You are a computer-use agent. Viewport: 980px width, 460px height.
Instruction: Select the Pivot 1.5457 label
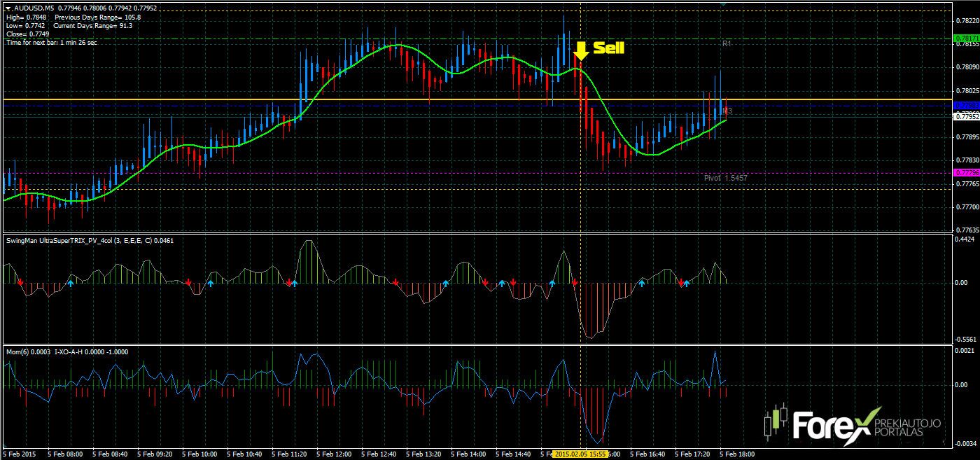coord(725,179)
